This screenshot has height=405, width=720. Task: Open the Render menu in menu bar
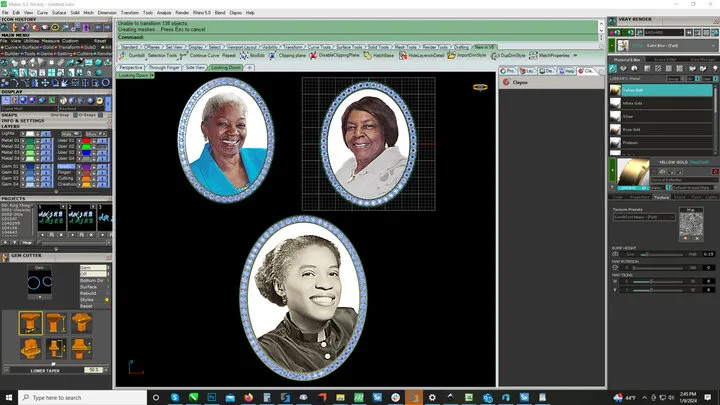(182, 13)
